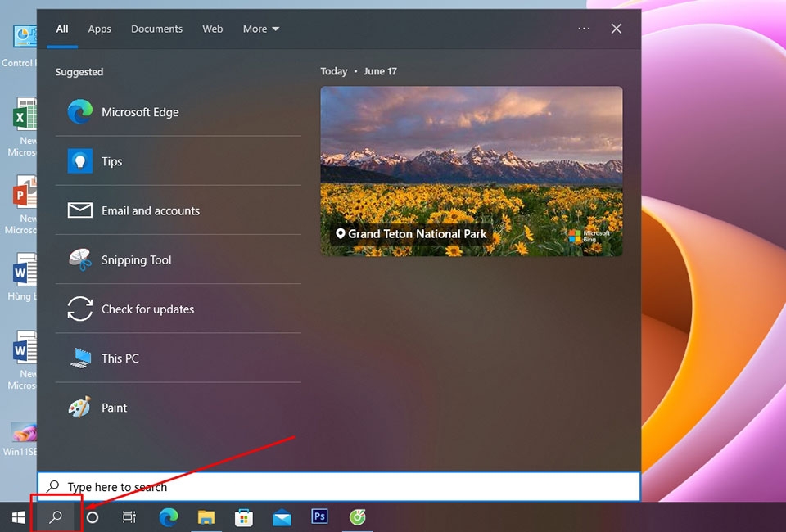Launch Microsoft Edge from suggested results
This screenshot has height=532, width=786.
[x=141, y=112]
